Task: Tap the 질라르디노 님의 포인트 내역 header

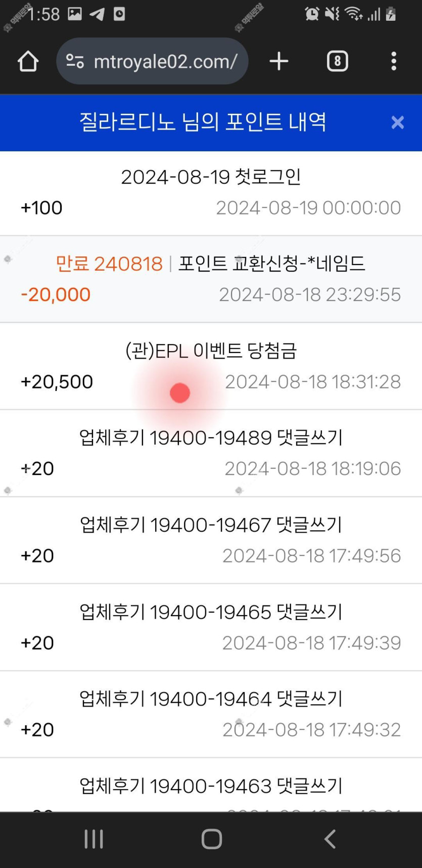Action: tap(203, 122)
